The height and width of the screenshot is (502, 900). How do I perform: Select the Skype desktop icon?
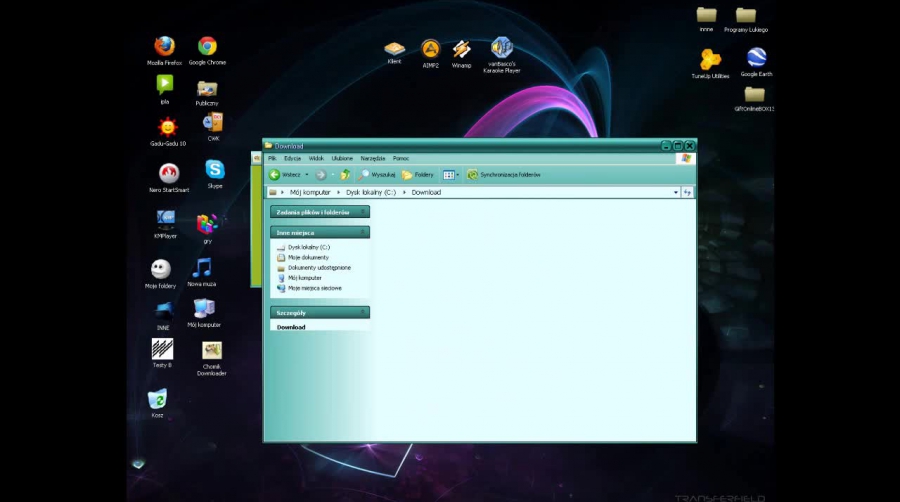point(215,170)
